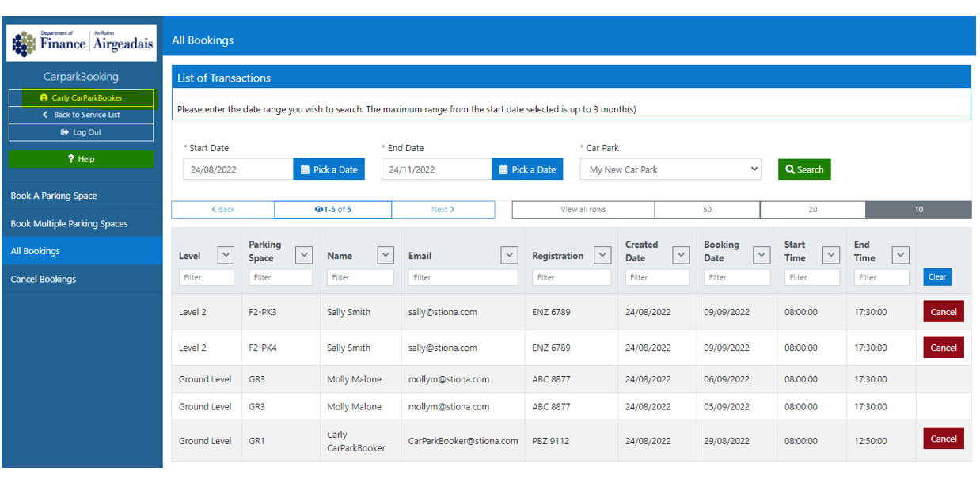
Task: Show 20 rows per page
Action: point(812,210)
